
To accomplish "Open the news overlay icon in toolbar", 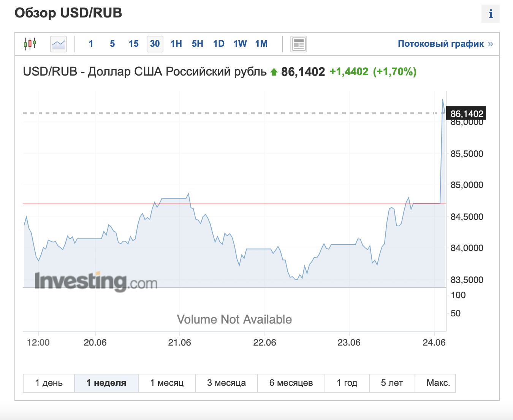I will 299,44.
